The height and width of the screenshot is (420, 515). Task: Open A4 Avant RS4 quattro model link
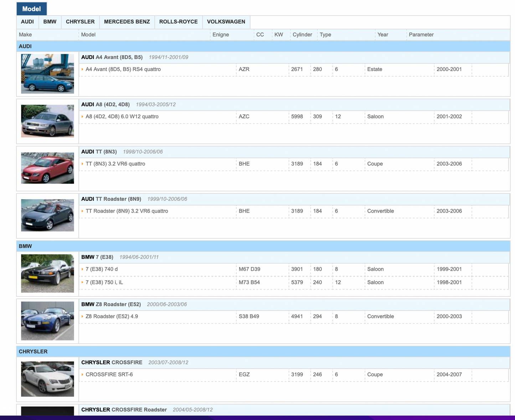(123, 69)
